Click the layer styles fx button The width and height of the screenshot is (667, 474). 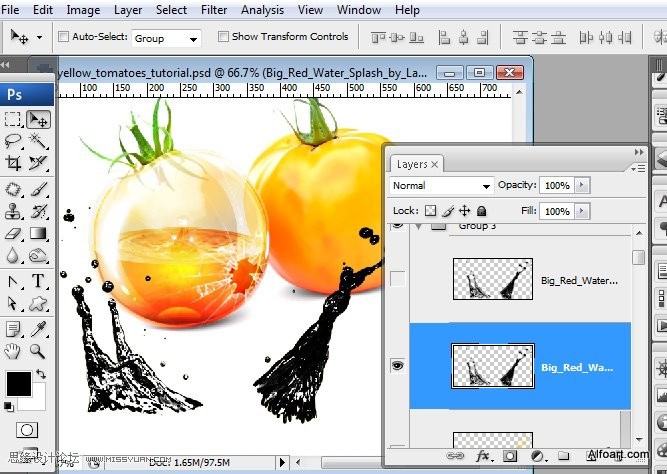[483, 456]
